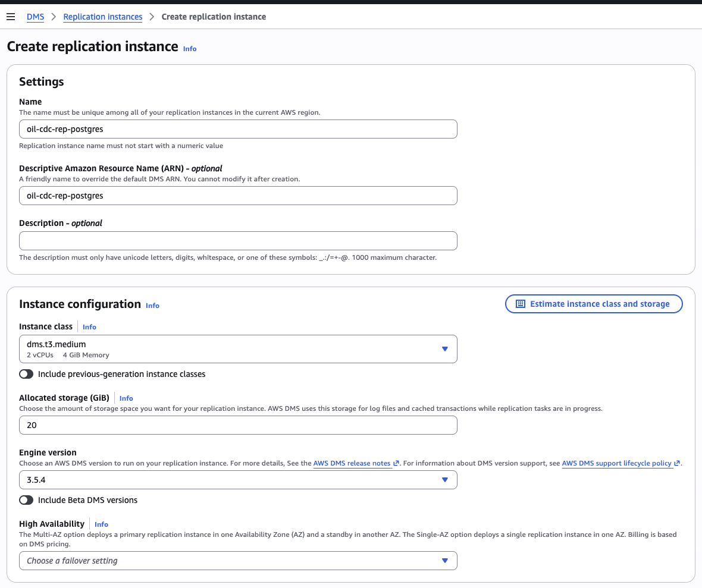Viewport: 702px width, 588px height.
Task: Click the High Availability dropdown arrow
Action: click(444, 561)
